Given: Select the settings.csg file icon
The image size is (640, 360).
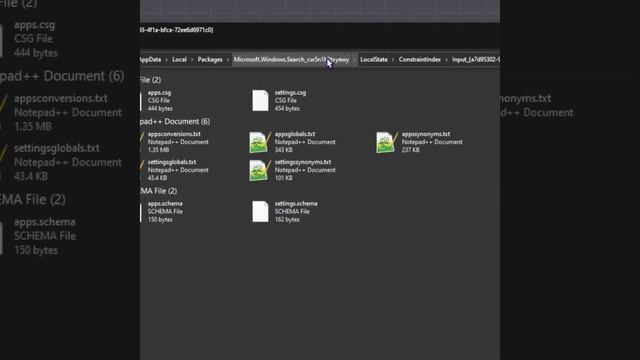Looking at the screenshot, I should coord(260,100).
